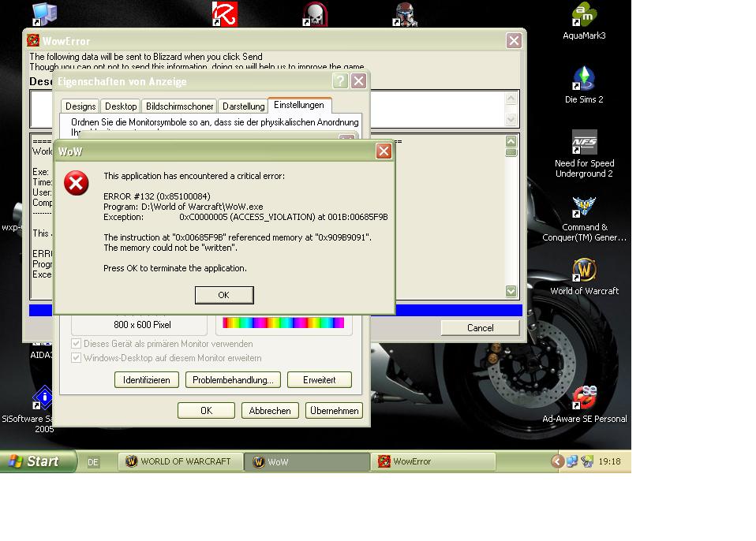Click the Erweitert button
Viewport: 756px width, 541px height.
[x=319, y=379]
